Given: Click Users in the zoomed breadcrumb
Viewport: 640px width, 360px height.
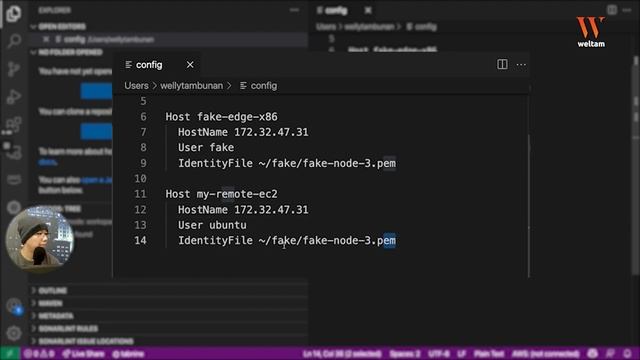Looking at the screenshot, I should click(x=136, y=86).
